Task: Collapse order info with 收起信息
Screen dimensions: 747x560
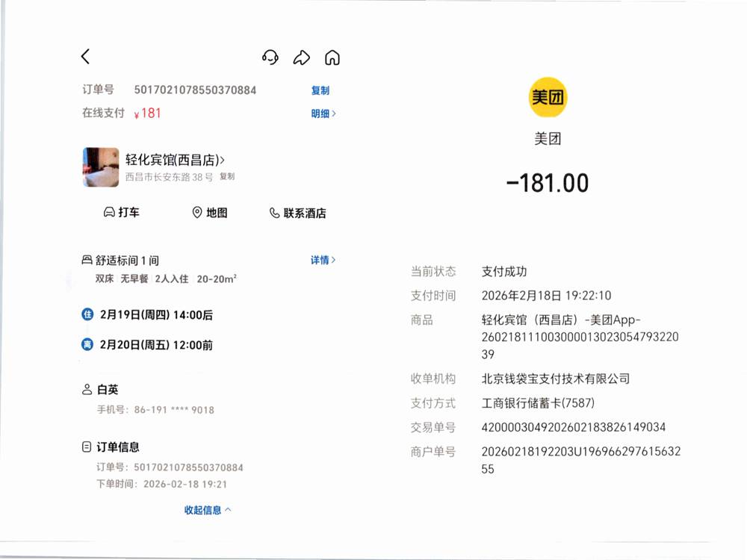Action: point(208,510)
